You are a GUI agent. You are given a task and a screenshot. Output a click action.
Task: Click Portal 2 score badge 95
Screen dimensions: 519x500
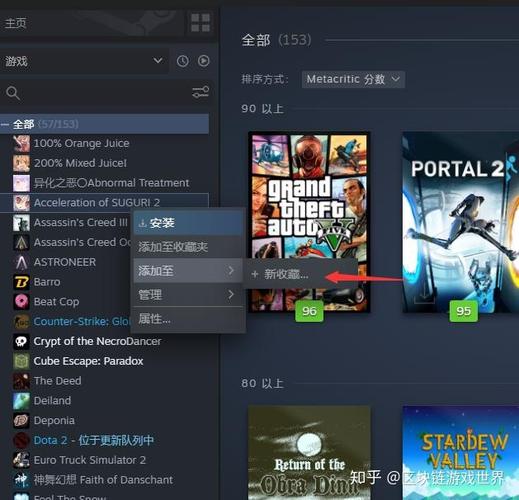463,311
